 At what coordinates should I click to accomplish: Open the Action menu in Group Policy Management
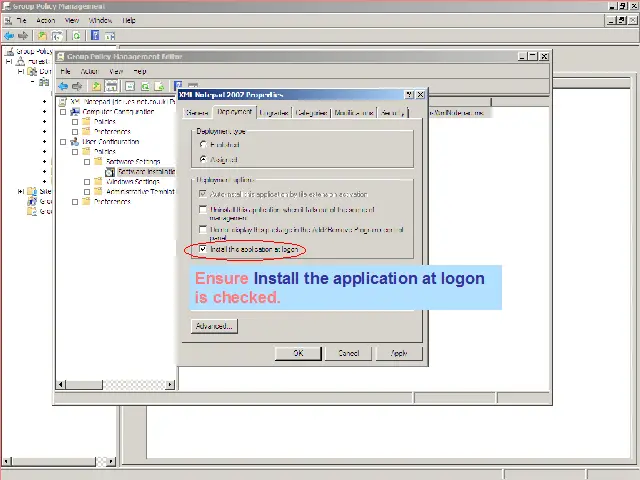tap(46, 20)
